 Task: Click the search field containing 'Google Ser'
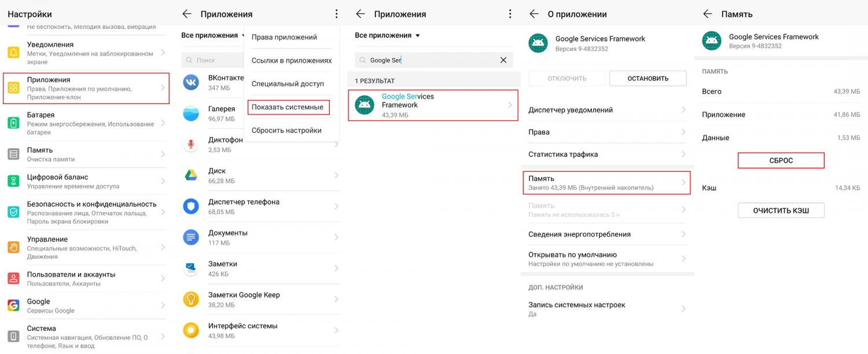tap(433, 60)
